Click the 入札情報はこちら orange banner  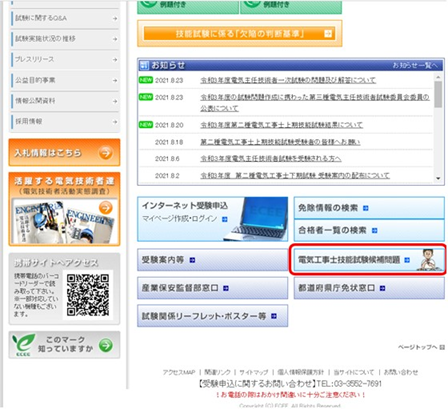tap(64, 153)
